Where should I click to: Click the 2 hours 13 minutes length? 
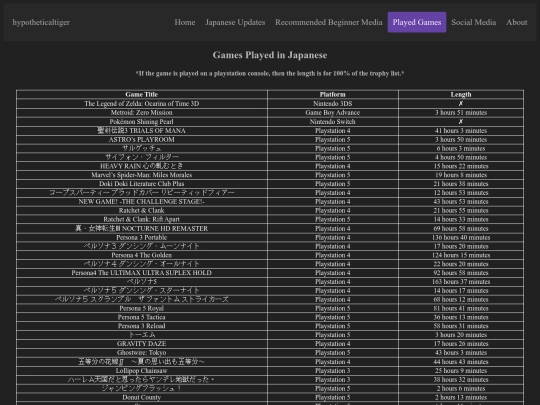click(461, 397)
